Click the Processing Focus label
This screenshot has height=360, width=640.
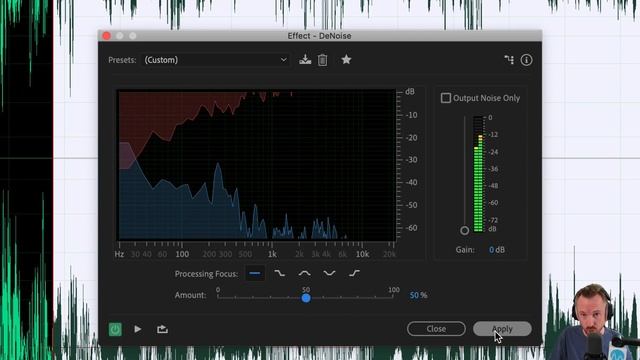(206, 274)
